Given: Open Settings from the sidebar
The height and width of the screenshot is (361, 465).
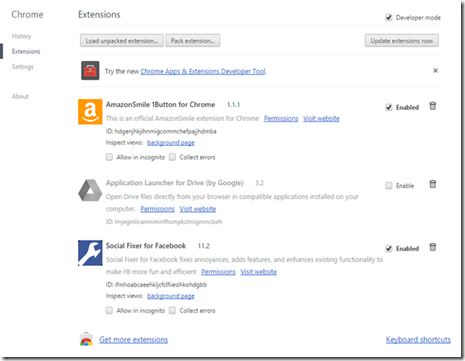Looking at the screenshot, I should (23, 67).
